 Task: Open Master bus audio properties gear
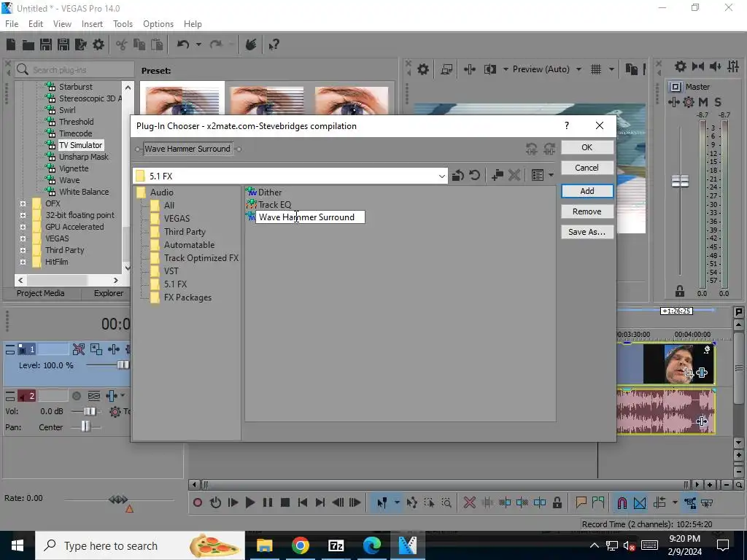pos(681,66)
